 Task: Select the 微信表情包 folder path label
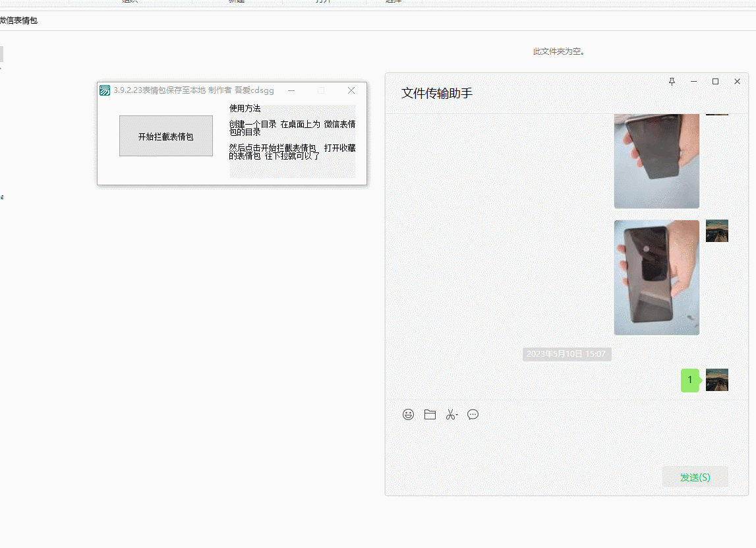18,20
